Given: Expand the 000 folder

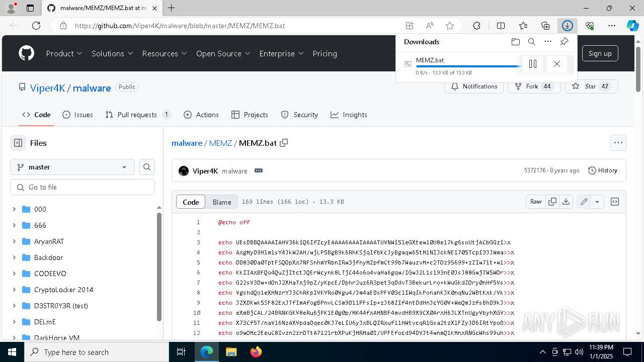Looking at the screenshot, I should coord(14,209).
